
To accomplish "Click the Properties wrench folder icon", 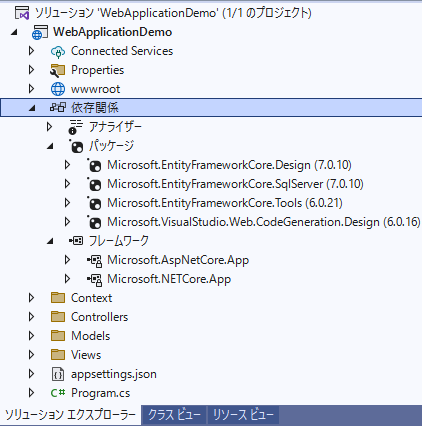I will coord(58,70).
